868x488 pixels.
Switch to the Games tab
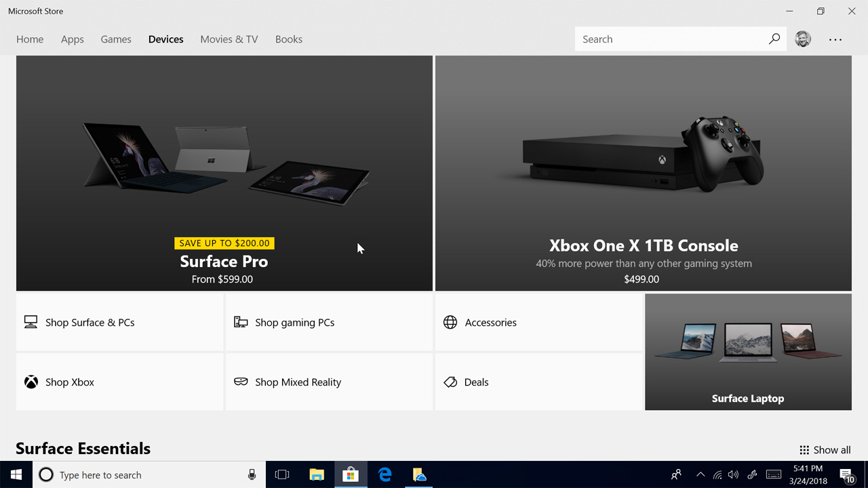point(115,39)
